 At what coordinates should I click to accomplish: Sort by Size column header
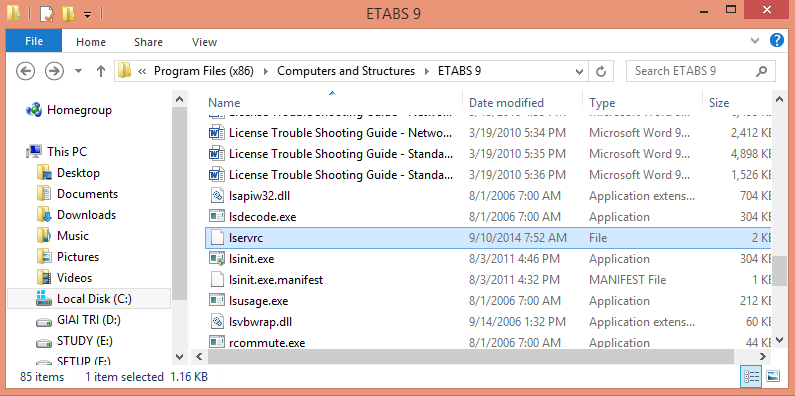click(718, 102)
